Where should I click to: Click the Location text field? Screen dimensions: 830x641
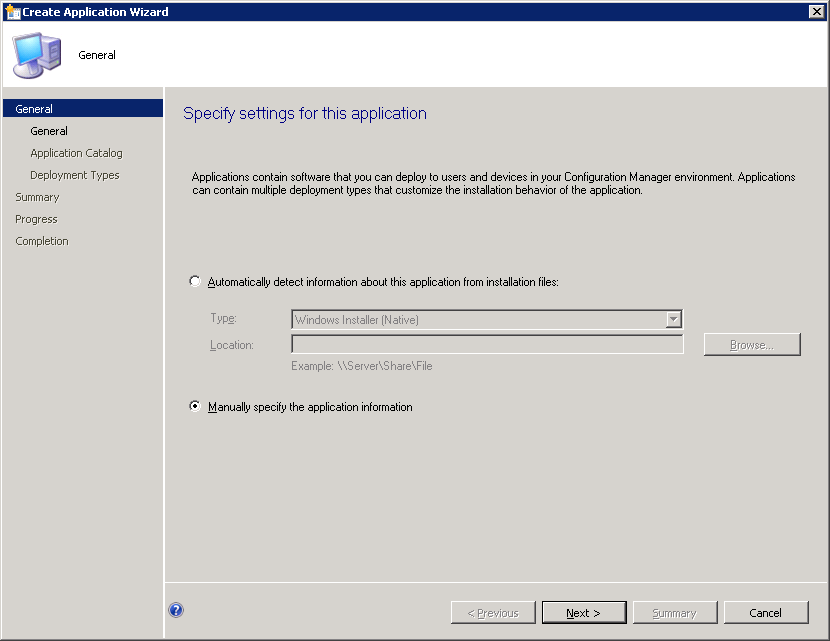coord(487,345)
